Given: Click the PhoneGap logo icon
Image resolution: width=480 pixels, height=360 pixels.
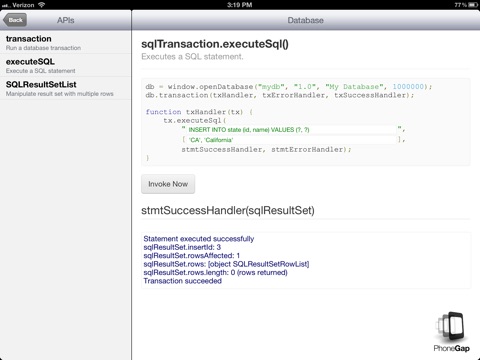Looking at the screenshot, I should (451, 332).
